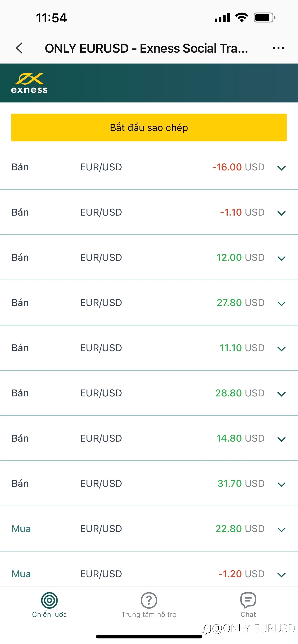This screenshot has height=644, width=298.
Task: Open the Chat bubble icon
Action: (x=248, y=600)
